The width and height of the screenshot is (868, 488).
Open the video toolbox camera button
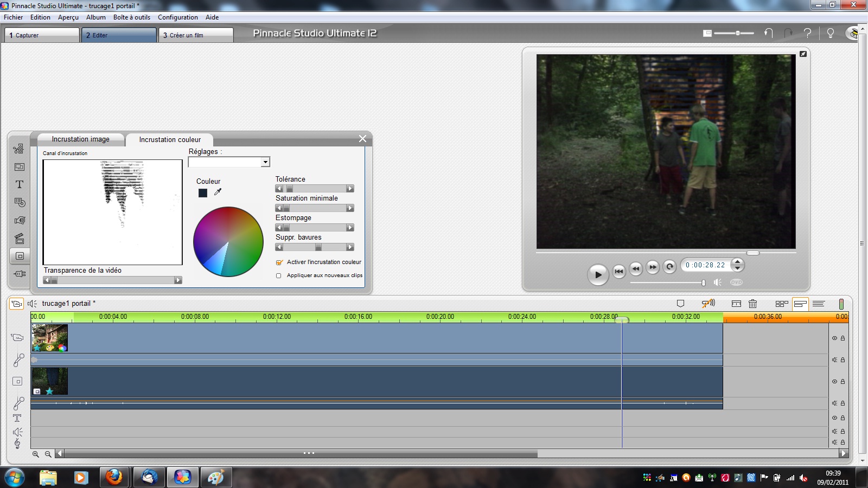(x=16, y=304)
